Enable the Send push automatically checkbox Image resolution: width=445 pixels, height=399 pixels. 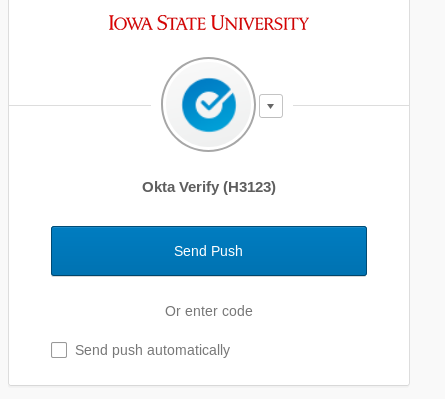click(59, 350)
